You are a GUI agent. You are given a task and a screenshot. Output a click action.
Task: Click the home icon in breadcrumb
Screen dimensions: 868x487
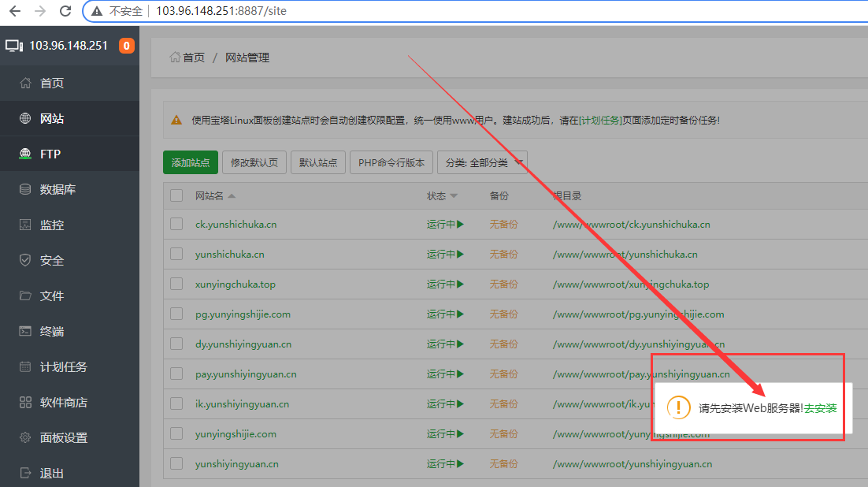click(175, 58)
